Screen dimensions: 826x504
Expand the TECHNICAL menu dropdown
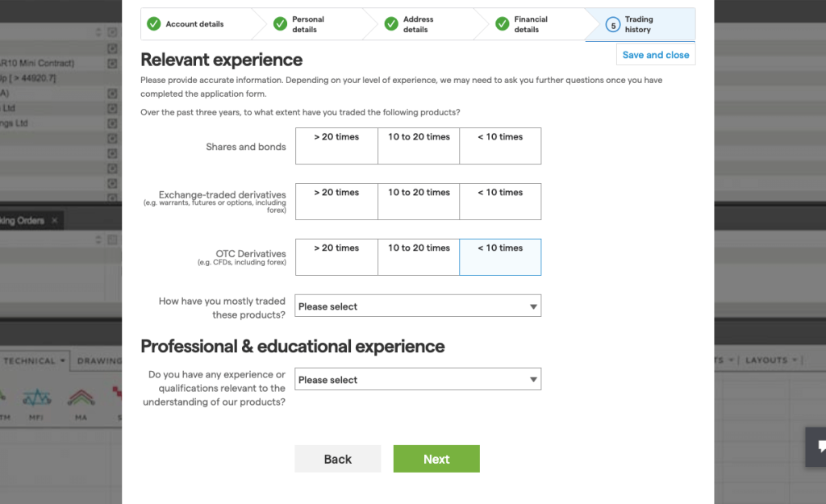coord(34,361)
